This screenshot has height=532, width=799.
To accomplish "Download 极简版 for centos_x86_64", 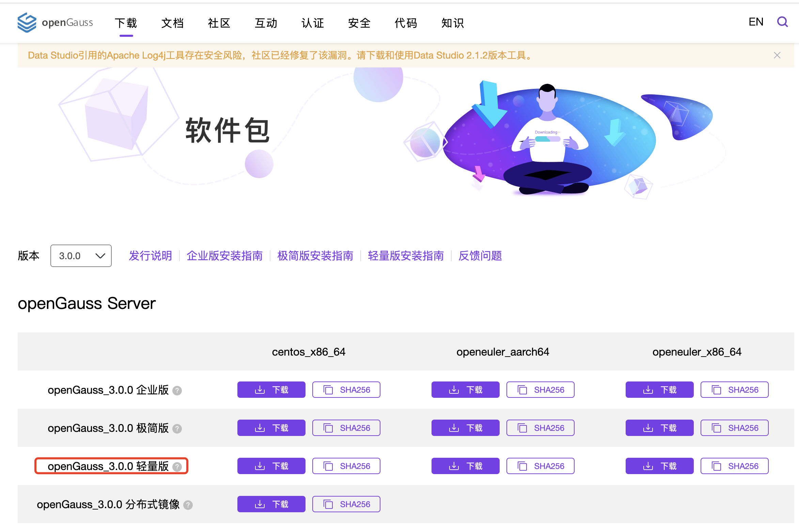I will pyautogui.click(x=271, y=428).
